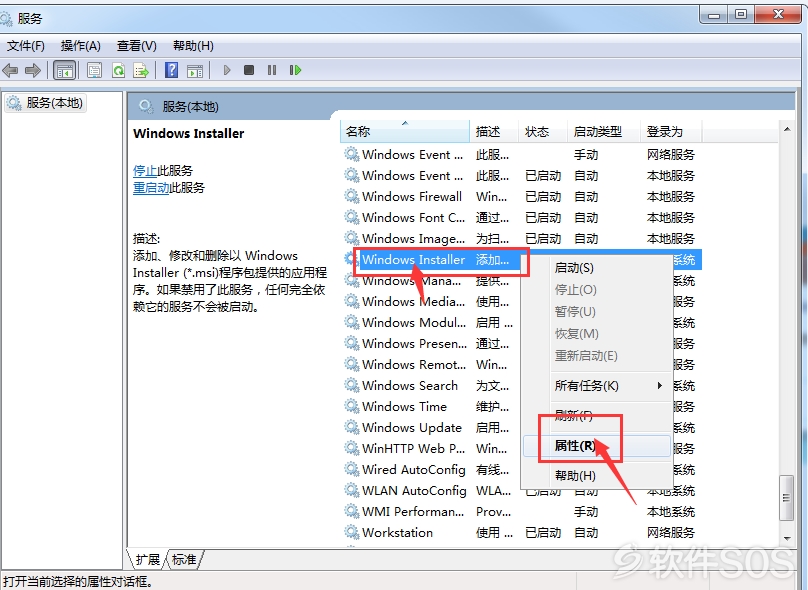Stop the service with the toolbar square icon

249,70
